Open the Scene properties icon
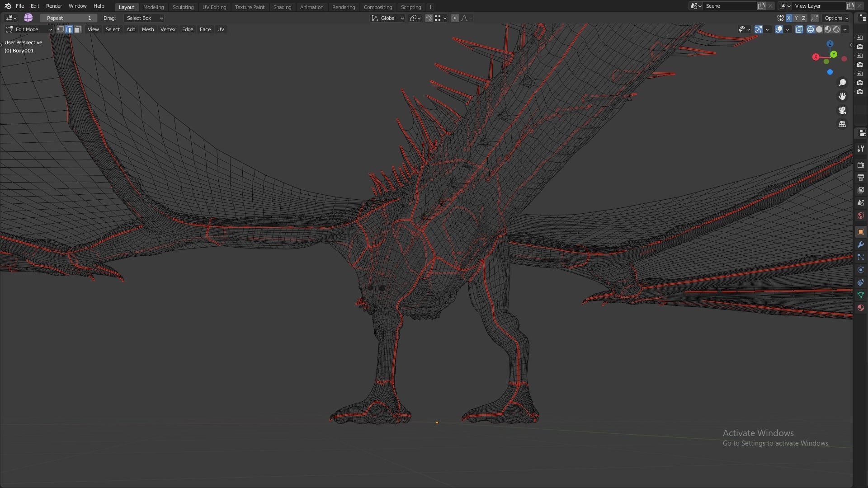This screenshot has height=488, width=868. [x=861, y=203]
